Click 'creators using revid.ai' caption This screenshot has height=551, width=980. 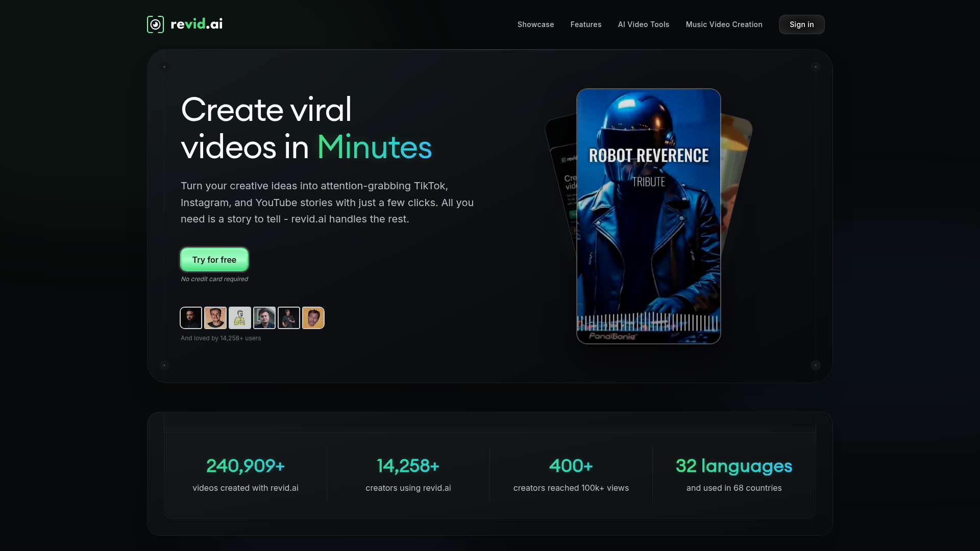tap(408, 488)
